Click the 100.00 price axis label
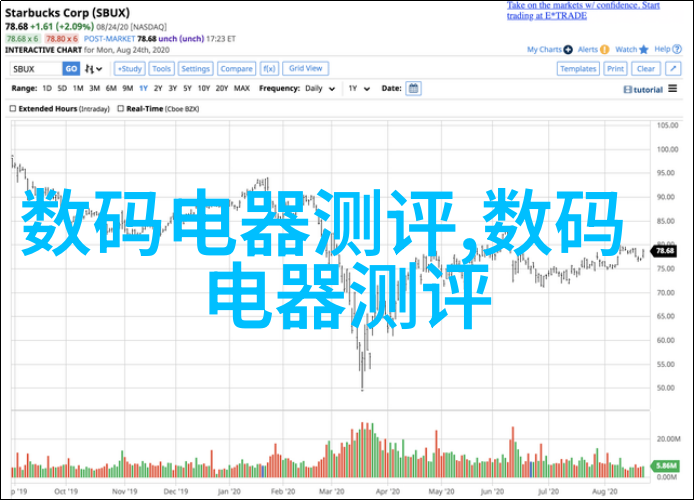The height and width of the screenshot is (500, 695). (x=668, y=149)
